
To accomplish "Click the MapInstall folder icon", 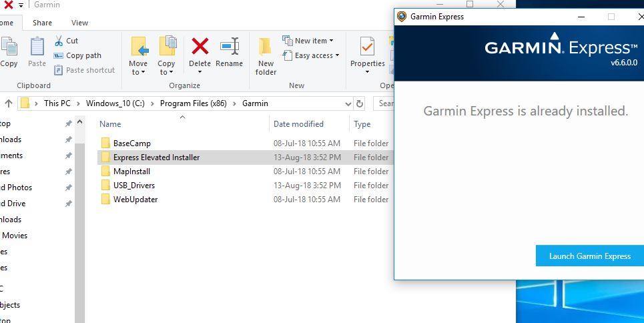I will (105, 171).
